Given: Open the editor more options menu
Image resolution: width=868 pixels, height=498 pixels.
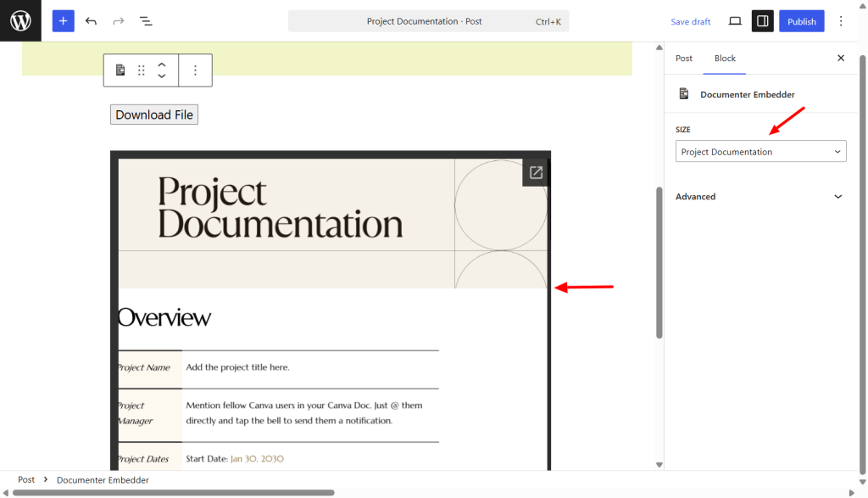Looking at the screenshot, I should [x=840, y=20].
